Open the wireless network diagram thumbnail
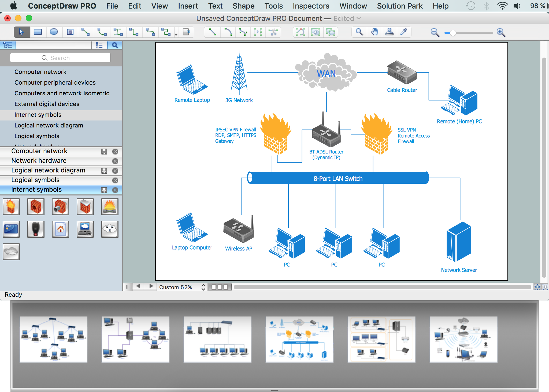 [x=463, y=339]
